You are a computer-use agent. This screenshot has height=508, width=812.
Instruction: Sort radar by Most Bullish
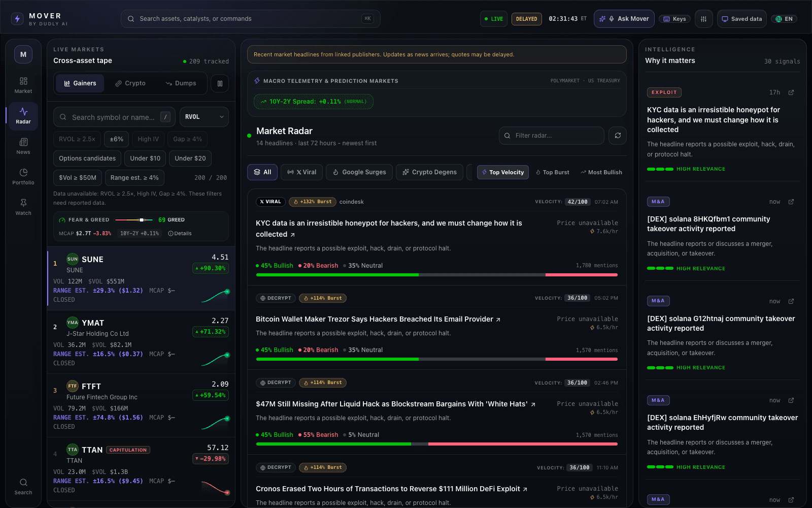(x=601, y=172)
